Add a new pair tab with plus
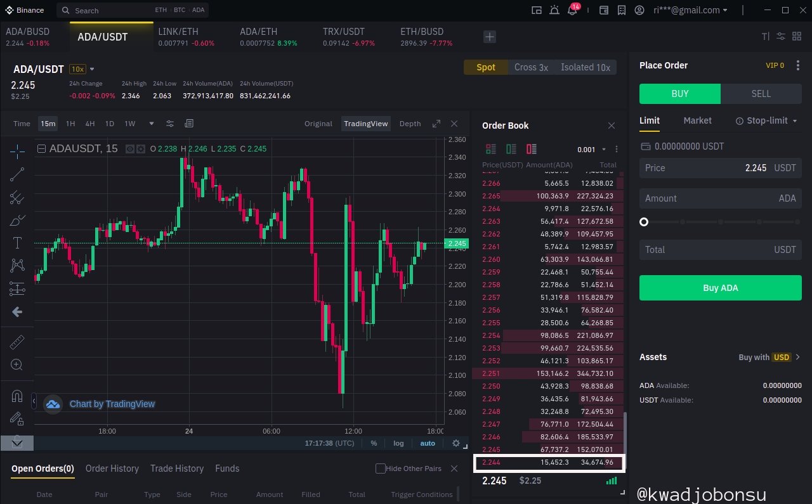The image size is (812, 504). pos(490,37)
